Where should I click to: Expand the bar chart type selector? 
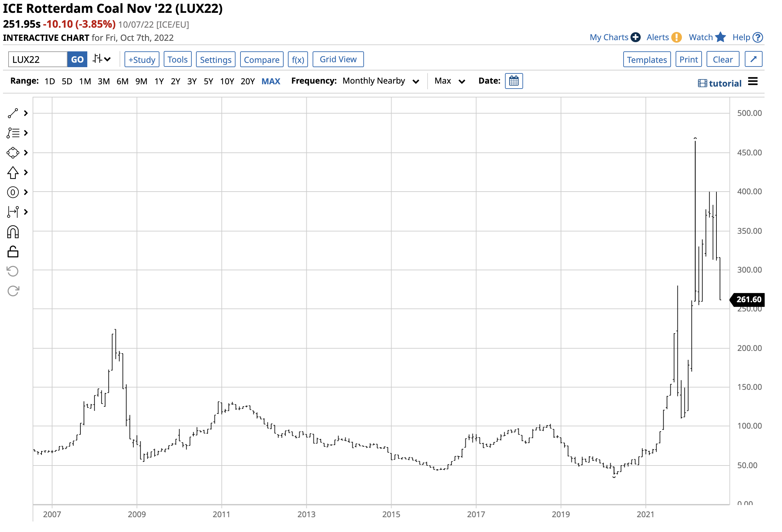click(101, 60)
